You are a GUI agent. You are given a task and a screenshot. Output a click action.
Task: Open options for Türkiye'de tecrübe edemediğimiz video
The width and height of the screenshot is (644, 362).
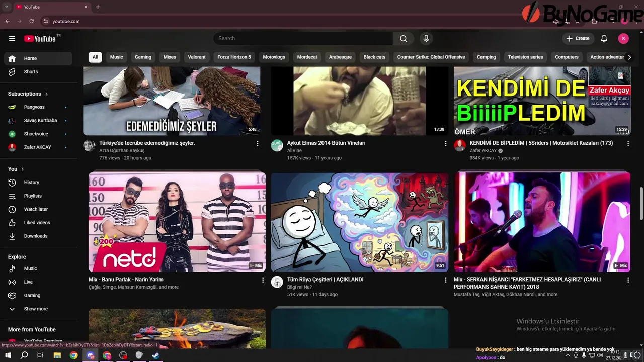(258, 143)
